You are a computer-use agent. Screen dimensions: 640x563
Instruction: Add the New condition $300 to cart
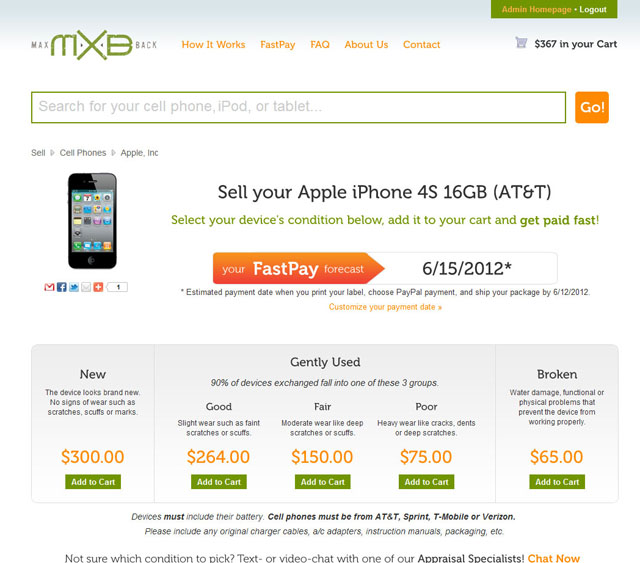(x=93, y=482)
